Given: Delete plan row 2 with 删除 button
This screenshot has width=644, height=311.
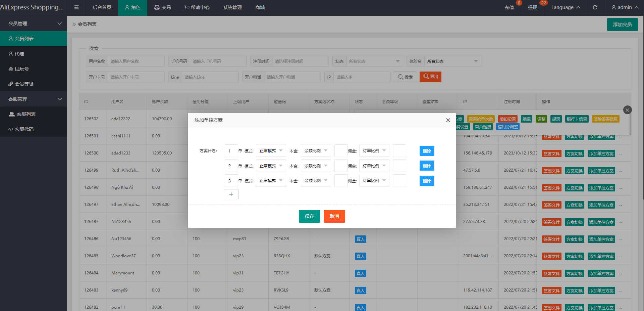Looking at the screenshot, I should [x=427, y=166].
